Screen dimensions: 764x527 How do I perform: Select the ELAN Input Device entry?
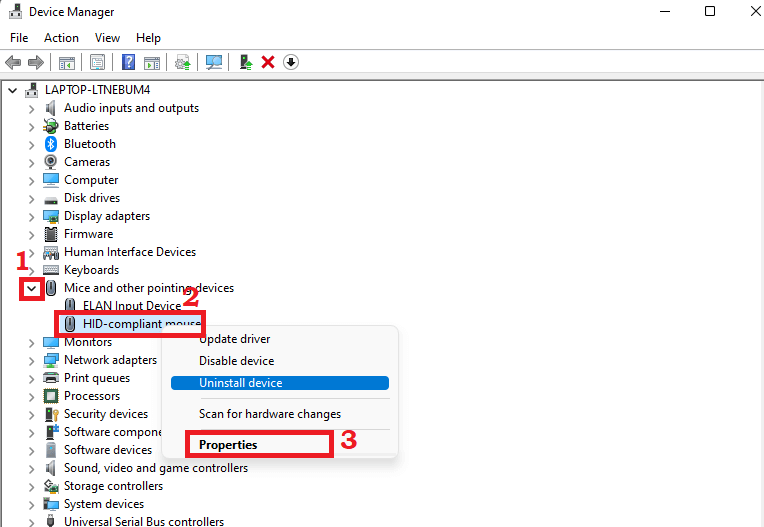(131, 306)
